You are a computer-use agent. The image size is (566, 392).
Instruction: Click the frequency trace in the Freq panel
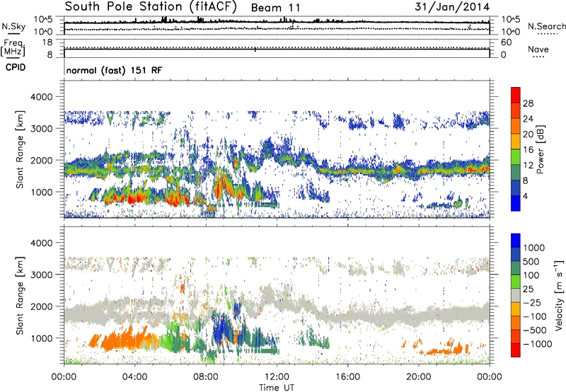tap(277, 50)
